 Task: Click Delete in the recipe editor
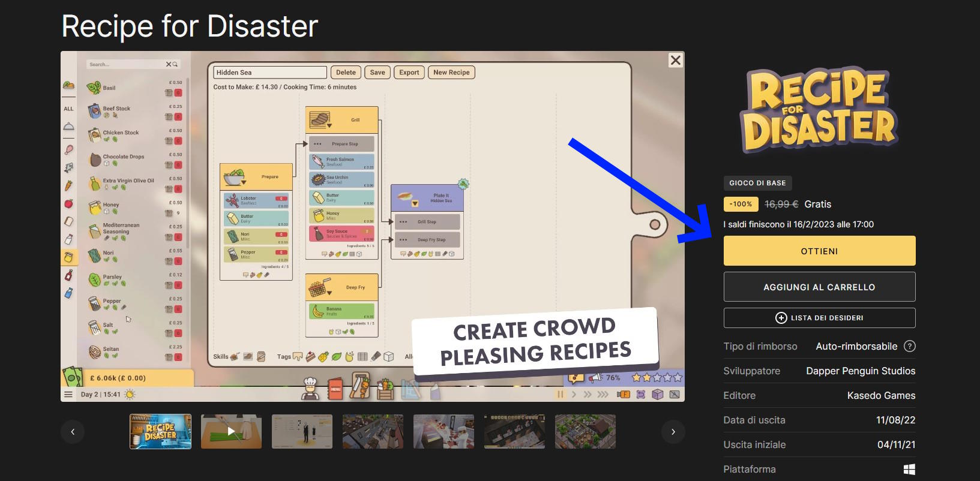(x=346, y=73)
